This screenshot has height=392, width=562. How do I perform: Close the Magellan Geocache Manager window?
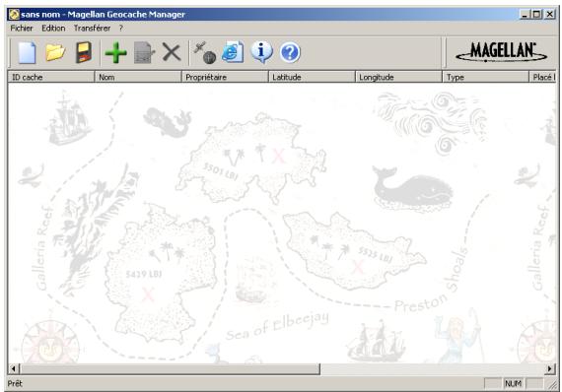click(x=550, y=15)
